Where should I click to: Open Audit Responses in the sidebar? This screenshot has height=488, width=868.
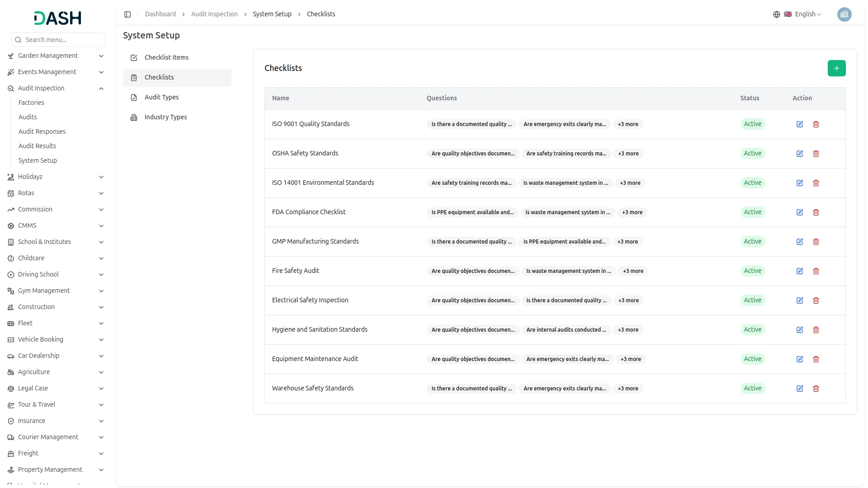42,131
